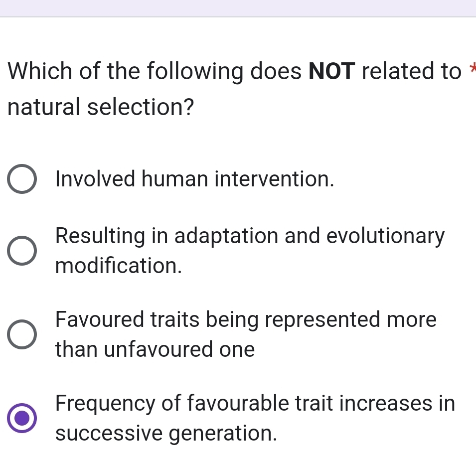Select "Favoured traits being represented more than unfavoured one"
476x461 pixels.
pyautogui.click(x=21, y=334)
